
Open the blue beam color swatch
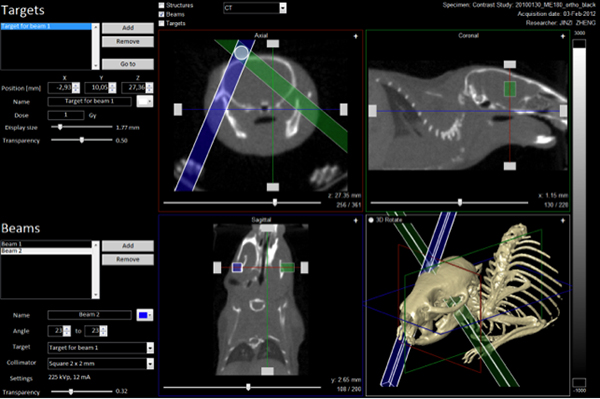[145, 315]
